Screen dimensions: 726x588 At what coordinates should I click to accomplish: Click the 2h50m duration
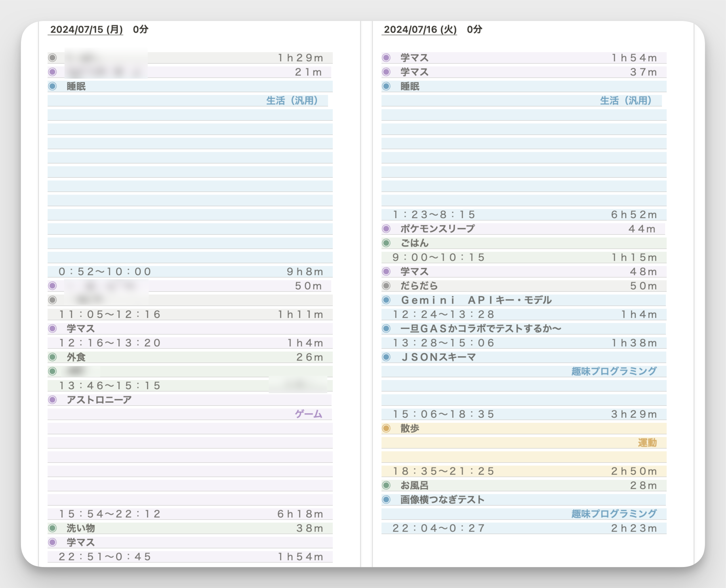pos(634,471)
